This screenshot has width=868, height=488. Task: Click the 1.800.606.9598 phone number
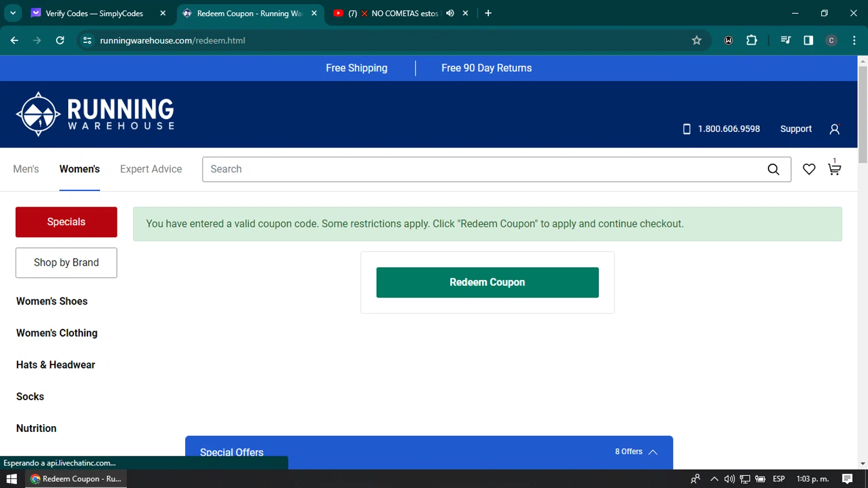[729, 129]
